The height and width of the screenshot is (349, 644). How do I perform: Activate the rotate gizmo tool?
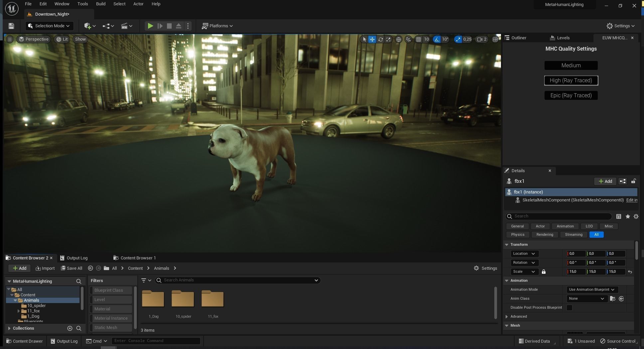381,39
